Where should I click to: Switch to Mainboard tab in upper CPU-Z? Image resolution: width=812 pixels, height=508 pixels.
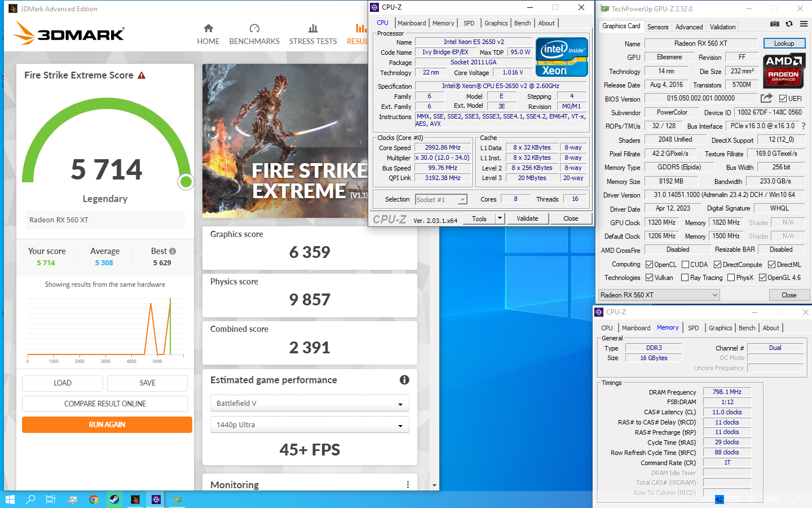coord(412,23)
